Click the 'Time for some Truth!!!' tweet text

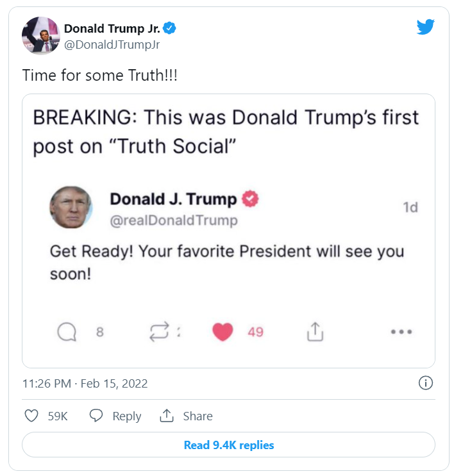99,76
